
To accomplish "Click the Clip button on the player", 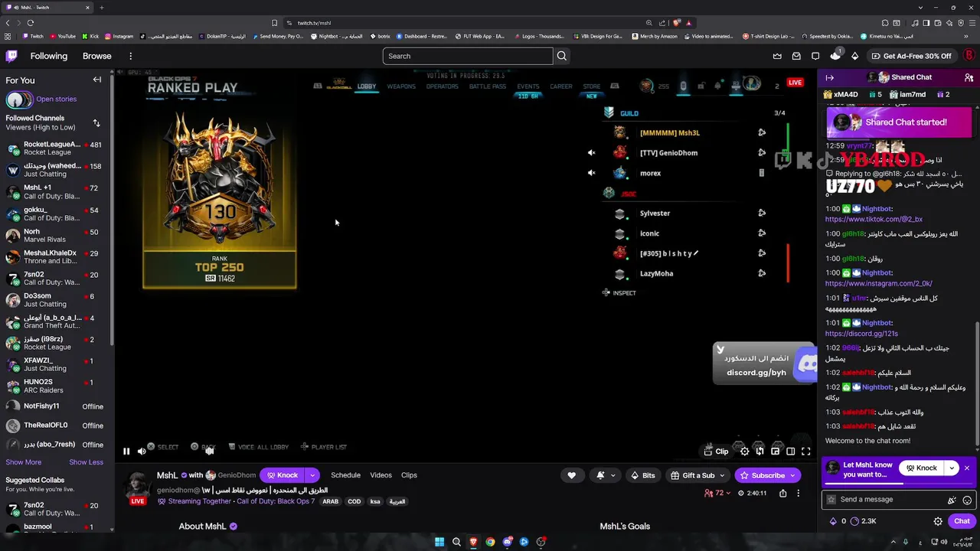I will click(717, 452).
